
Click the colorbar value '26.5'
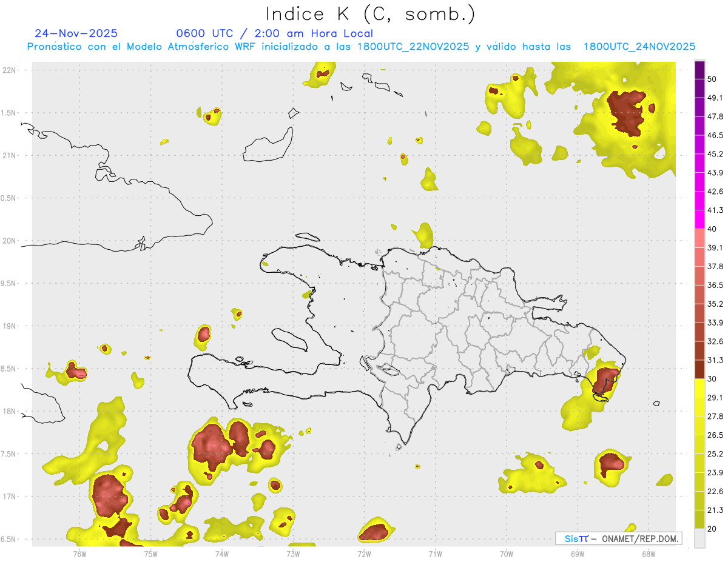tap(715, 435)
